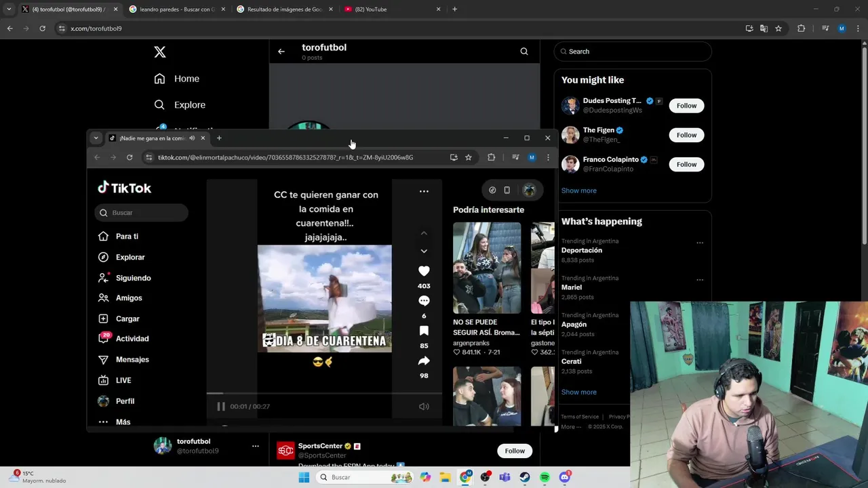Seek on the TikTok video progress bar
Image resolution: width=868 pixels, height=488 pixels.
pos(324,393)
